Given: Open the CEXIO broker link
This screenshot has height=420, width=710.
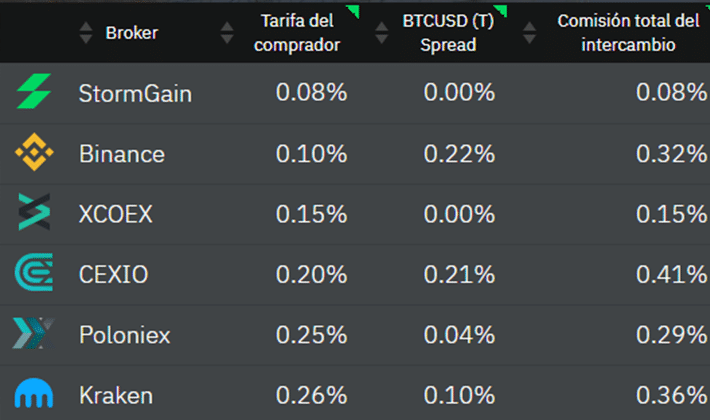Looking at the screenshot, I should (x=113, y=274).
